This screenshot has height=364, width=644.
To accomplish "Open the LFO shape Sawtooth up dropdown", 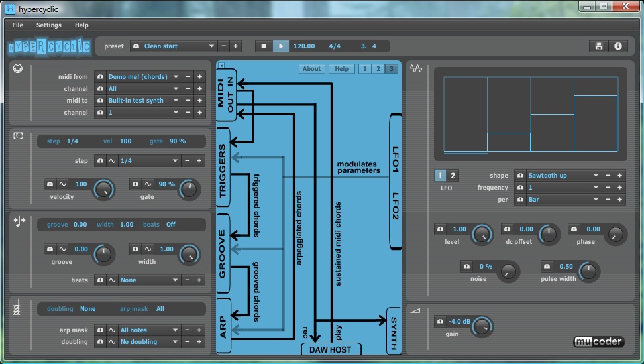I will click(563, 175).
